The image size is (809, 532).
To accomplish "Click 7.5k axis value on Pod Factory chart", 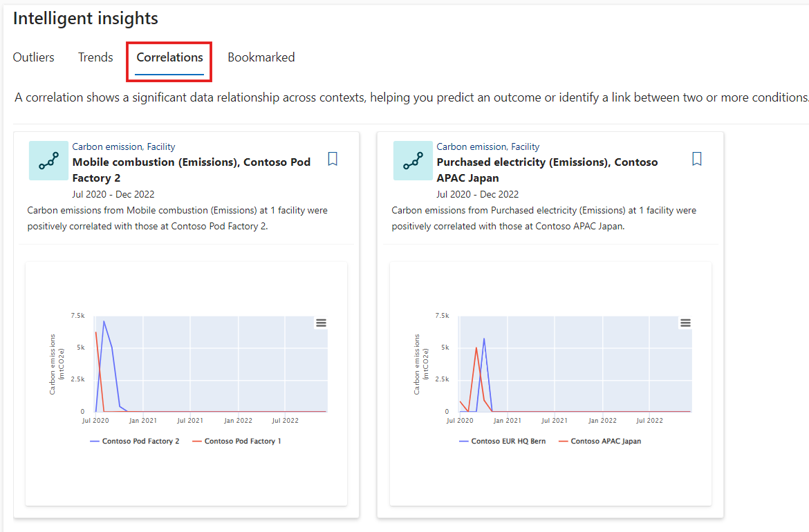I will [x=78, y=316].
